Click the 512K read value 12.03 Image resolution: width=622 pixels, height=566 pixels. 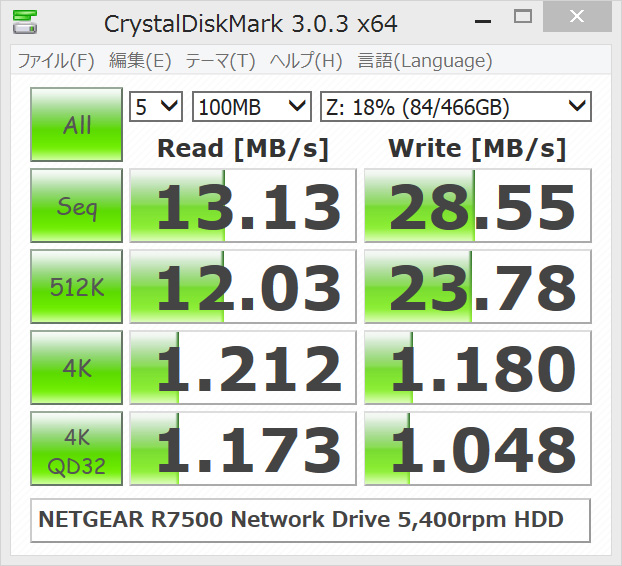tap(243, 286)
